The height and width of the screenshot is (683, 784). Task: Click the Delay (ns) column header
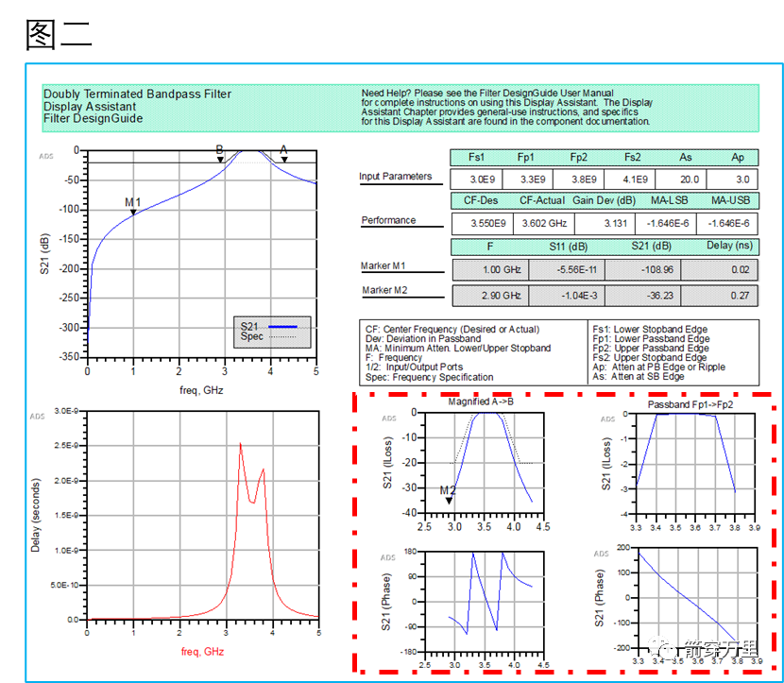[x=729, y=246]
